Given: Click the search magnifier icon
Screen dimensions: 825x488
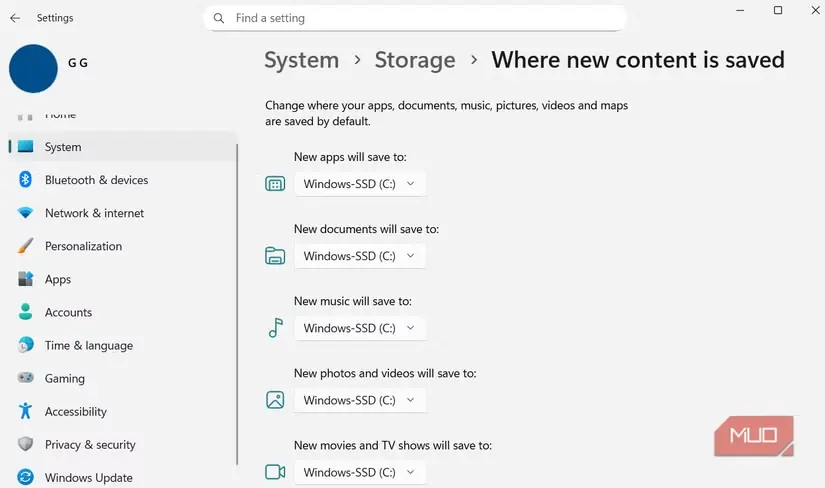Looking at the screenshot, I should [219, 18].
